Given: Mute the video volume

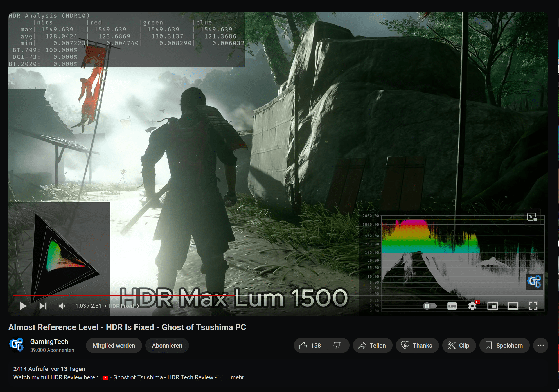Looking at the screenshot, I should tap(62, 306).
